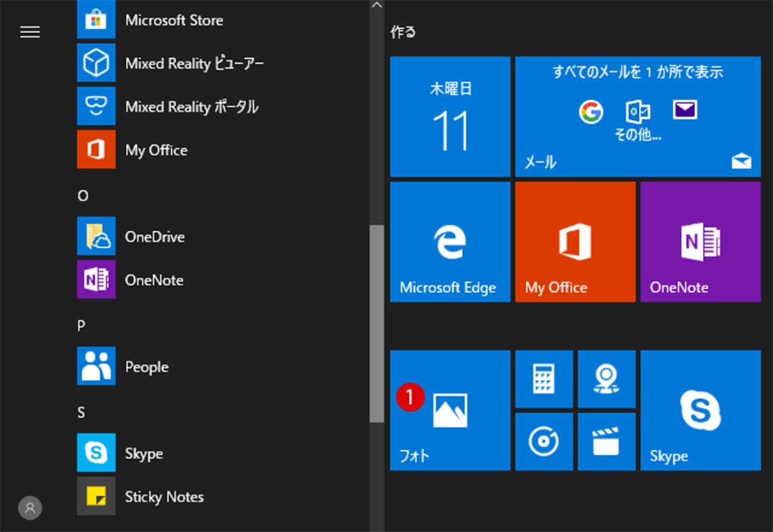Open the hamburger menu icon
Viewport: 773px width, 532px height.
tap(30, 32)
